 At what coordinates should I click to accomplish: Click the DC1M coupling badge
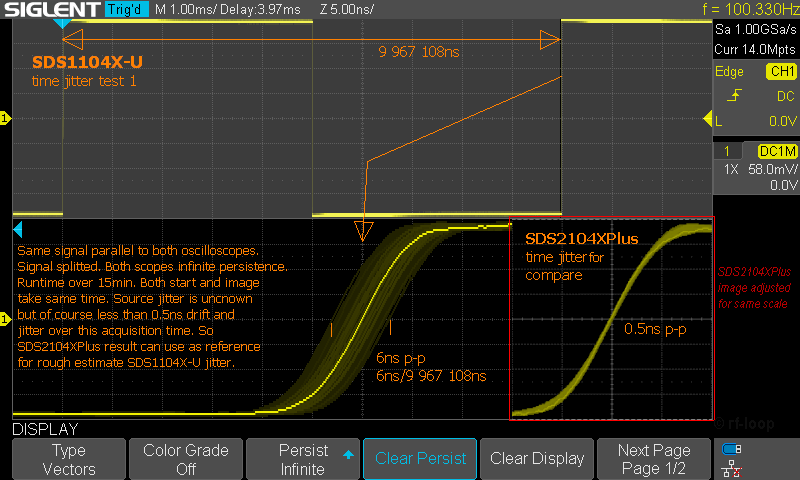777,151
